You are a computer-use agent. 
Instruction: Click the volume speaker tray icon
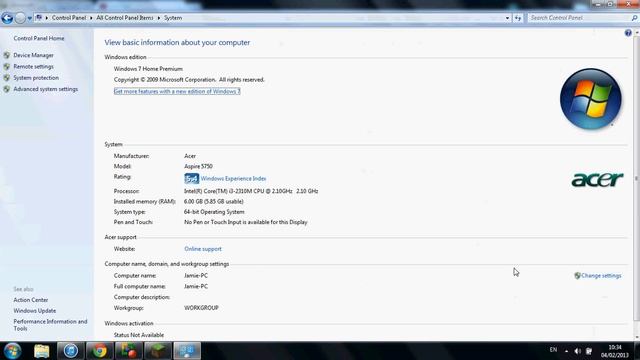577,351
